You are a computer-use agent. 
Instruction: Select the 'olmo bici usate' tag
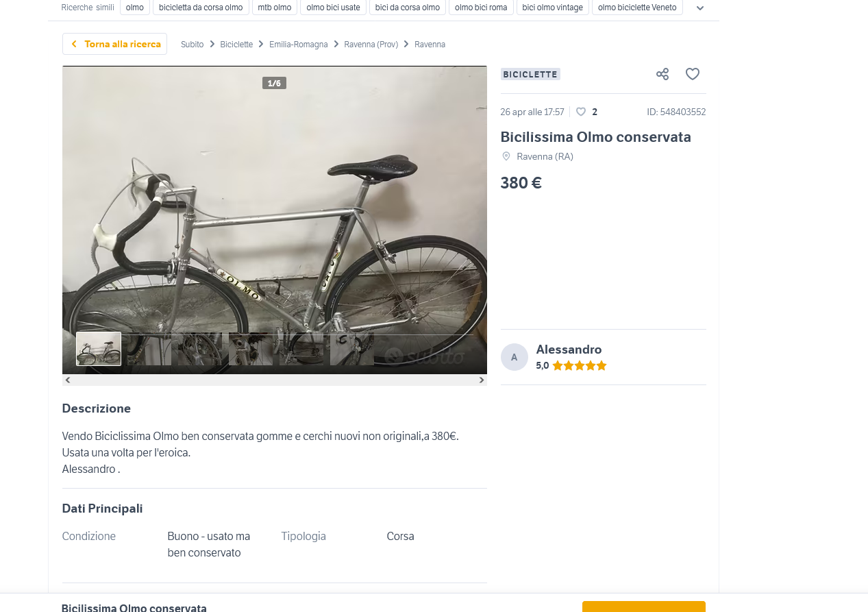tap(333, 8)
